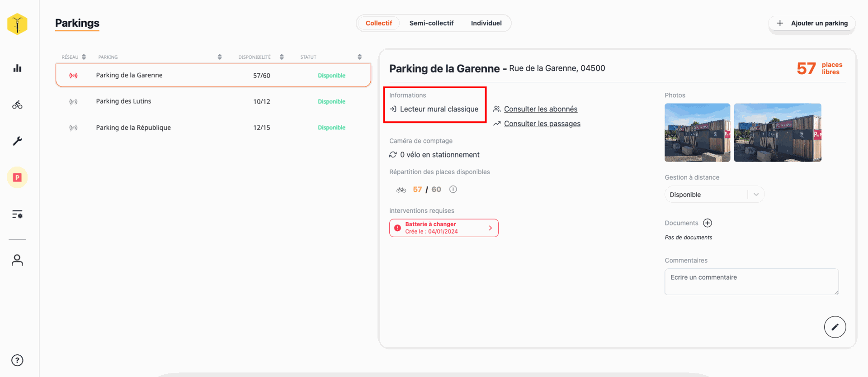Click network signal icon for Parking des Lutins
Viewport: 868px width, 377px height.
pos(73,101)
